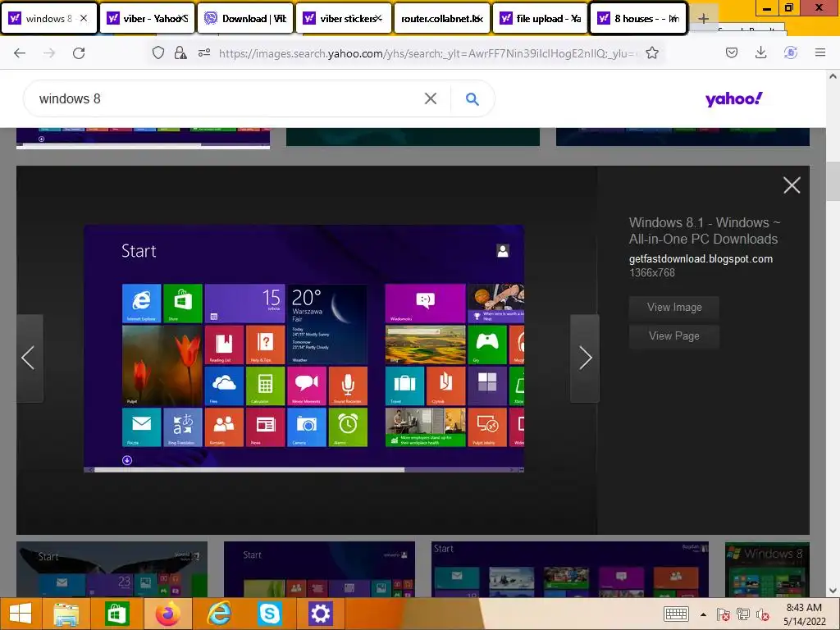The image size is (840, 630).
Task: Clear the search box text
Action: 430,98
